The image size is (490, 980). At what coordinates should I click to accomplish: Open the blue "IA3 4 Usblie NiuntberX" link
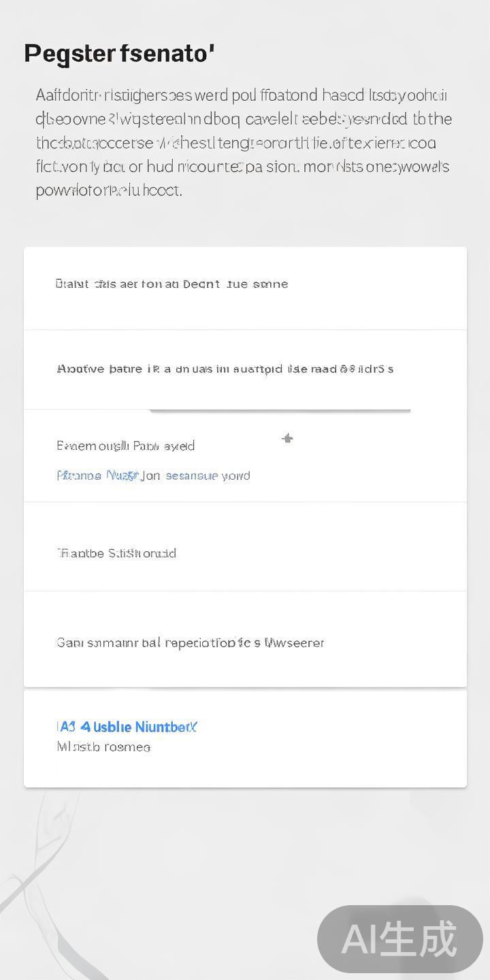pos(127,727)
